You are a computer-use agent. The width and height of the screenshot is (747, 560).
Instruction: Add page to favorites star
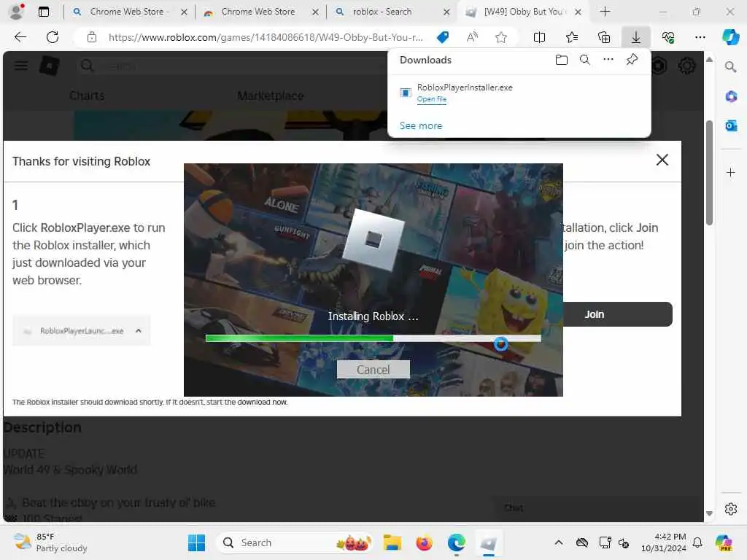(x=500, y=37)
